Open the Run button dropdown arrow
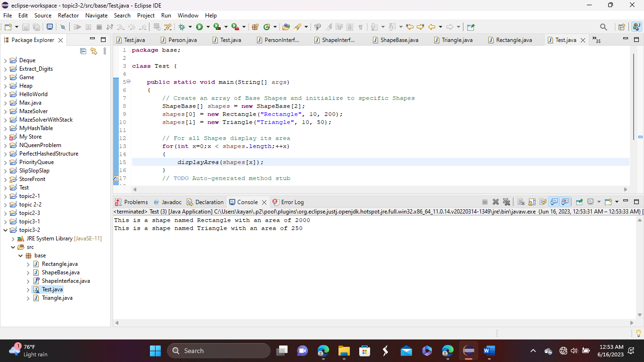 point(207,27)
